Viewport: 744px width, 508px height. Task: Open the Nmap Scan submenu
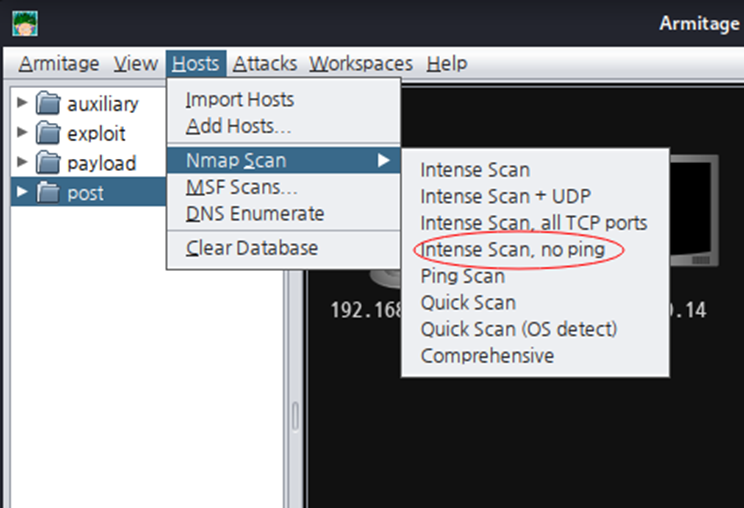click(284, 160)
